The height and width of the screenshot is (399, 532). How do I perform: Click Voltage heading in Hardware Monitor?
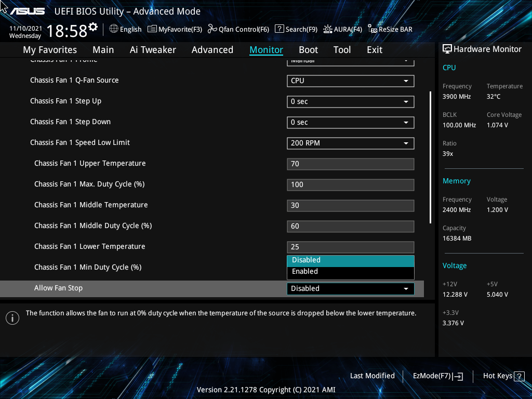pos(454,265)
